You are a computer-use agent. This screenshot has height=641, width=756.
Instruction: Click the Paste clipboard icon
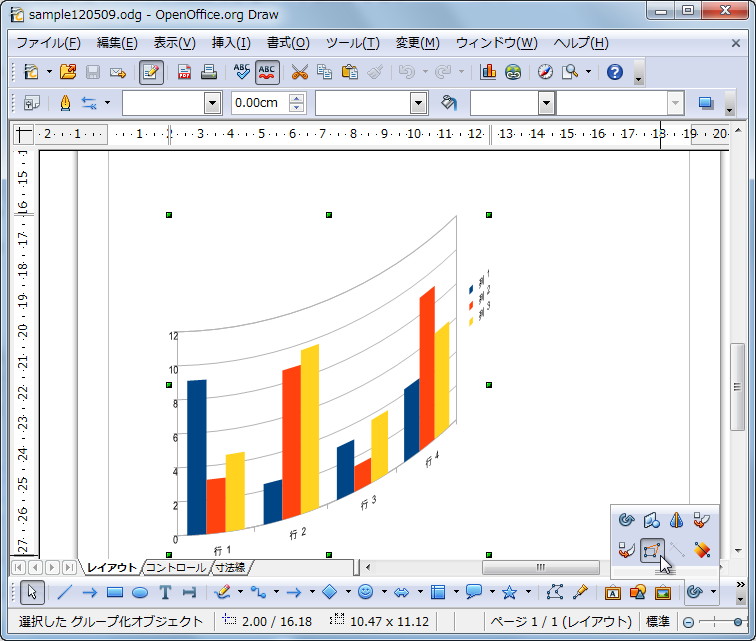(x=350, y=72)
